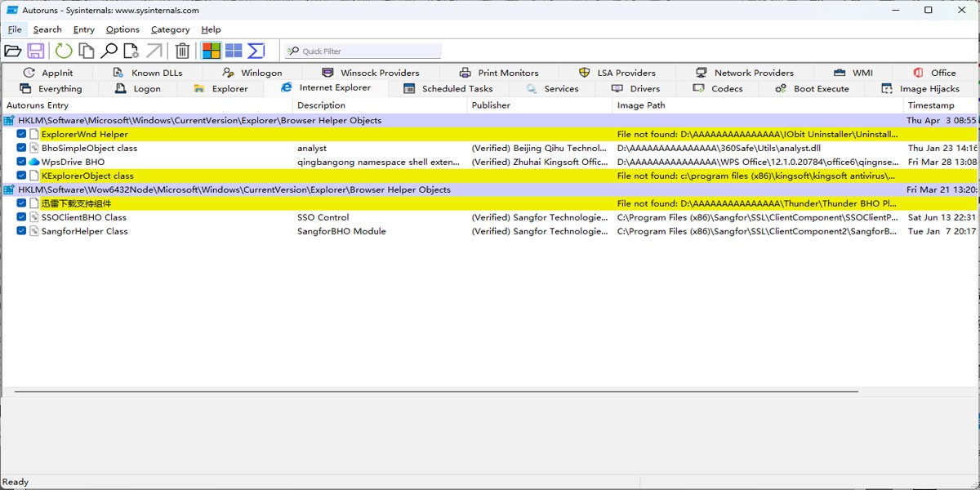Open entry properties from toolbar

[131, 51]
